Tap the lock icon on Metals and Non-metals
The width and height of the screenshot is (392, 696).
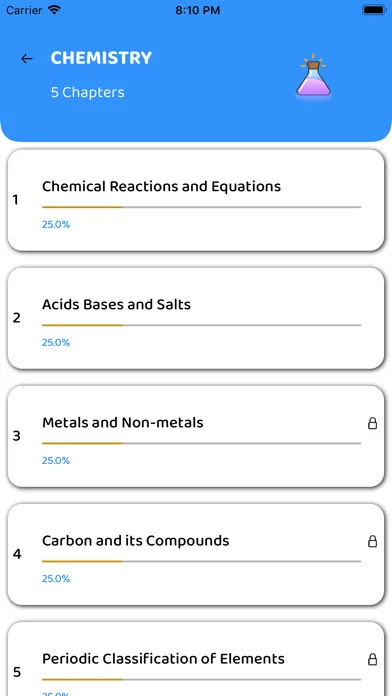pos(372,423)
